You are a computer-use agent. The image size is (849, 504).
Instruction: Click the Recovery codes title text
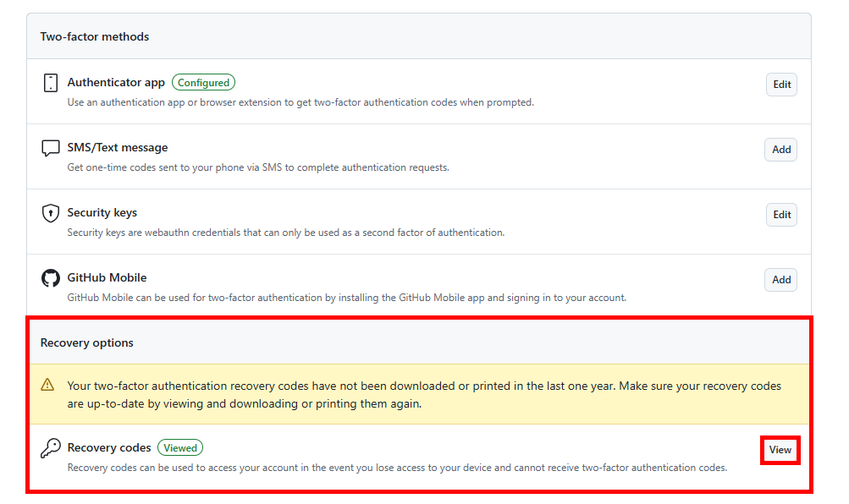(x=109, y=448)
